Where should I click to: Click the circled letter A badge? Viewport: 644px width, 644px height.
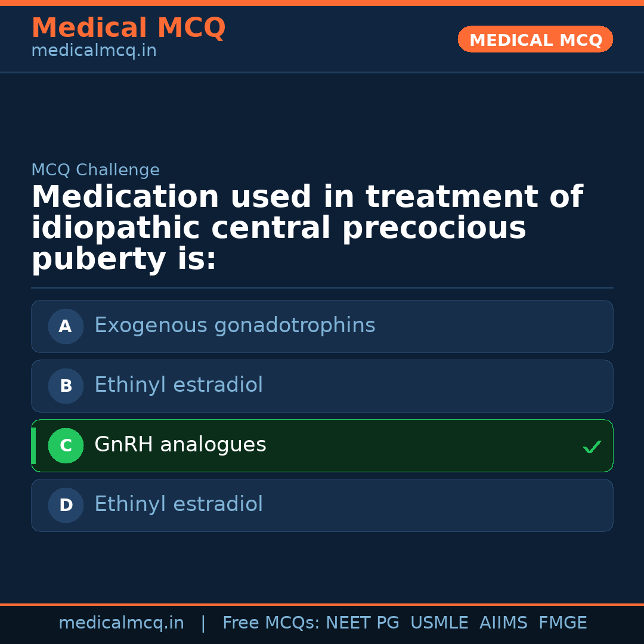coord(66,326)
